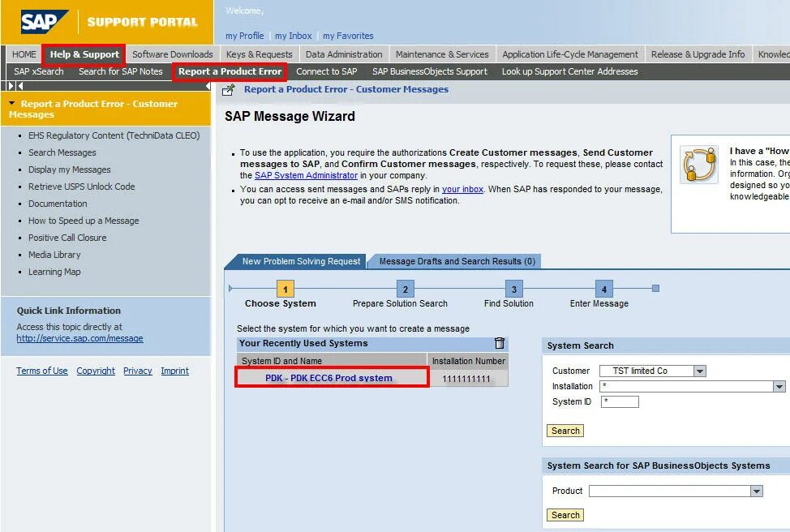Click wizard step 4 Enter Message
Screen dimensions: 790x532
click(x=604, y=290)
